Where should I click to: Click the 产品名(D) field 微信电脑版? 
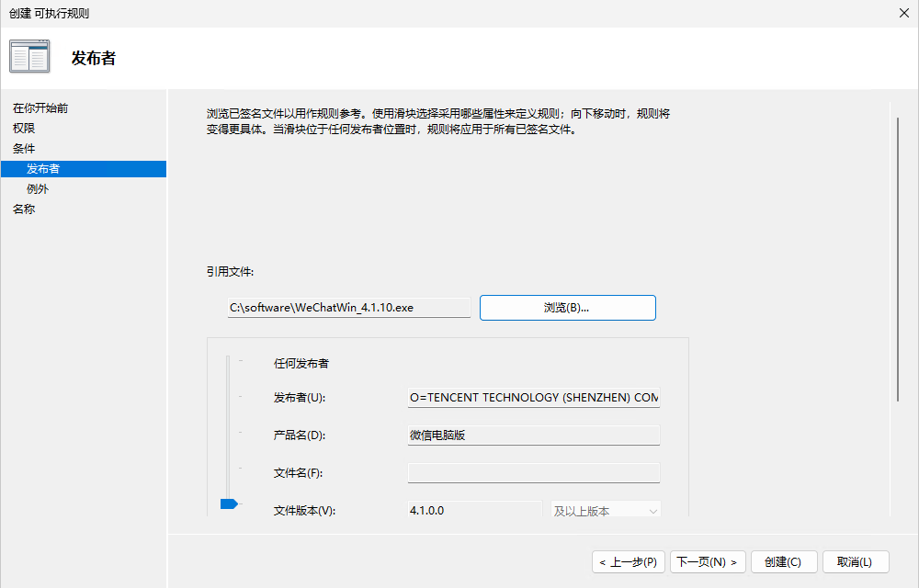[533, 435]
